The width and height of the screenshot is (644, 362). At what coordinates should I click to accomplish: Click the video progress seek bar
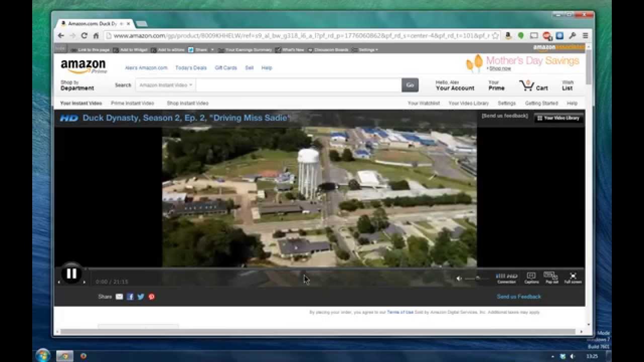pos(335,269)
